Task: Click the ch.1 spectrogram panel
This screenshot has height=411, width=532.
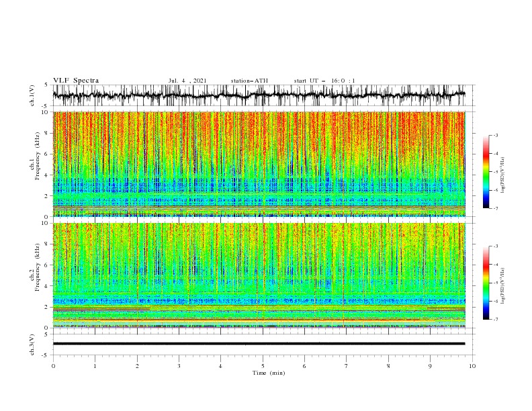Action: click(259, 164)
